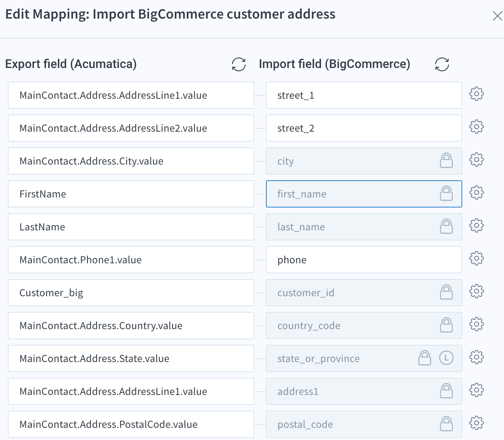The height and width of the screenshot is (440, 504).
Task: Open settings gear for street_2 mapping
Action: 476,127
